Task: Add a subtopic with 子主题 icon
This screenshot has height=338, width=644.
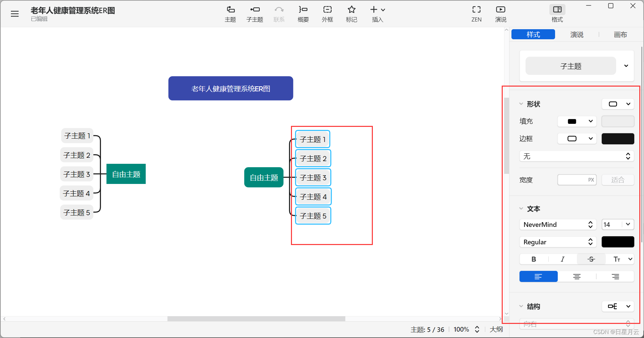Action: click(x=255, y=14)
